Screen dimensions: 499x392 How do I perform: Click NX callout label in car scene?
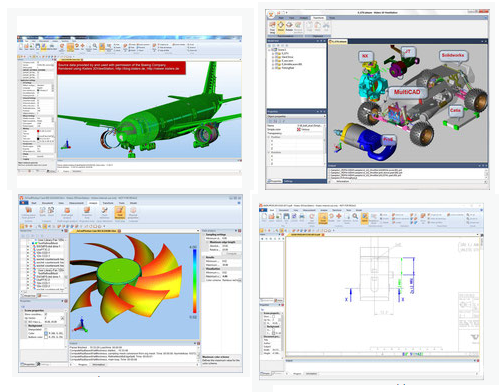365,56
